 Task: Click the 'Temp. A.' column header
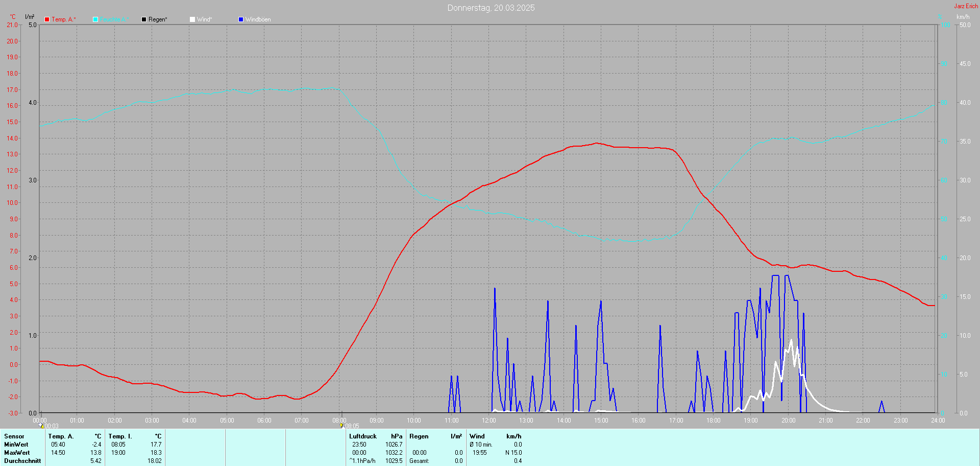click(x=61, y=436)
